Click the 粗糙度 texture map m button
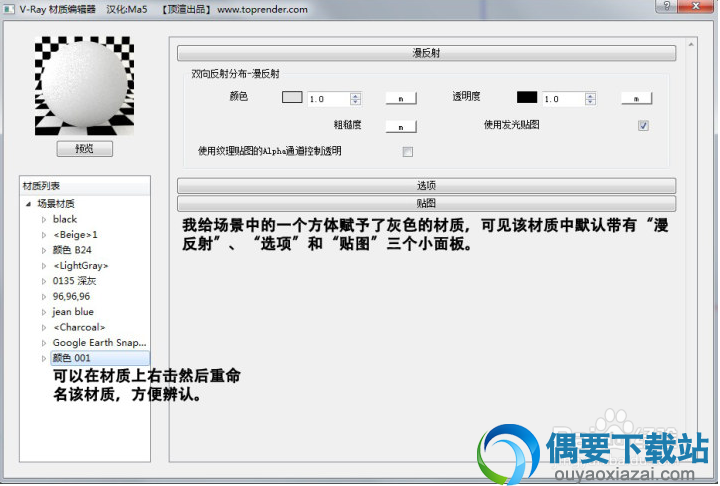The height and width of the screenshot is (486, 720). tap(401, 127)
